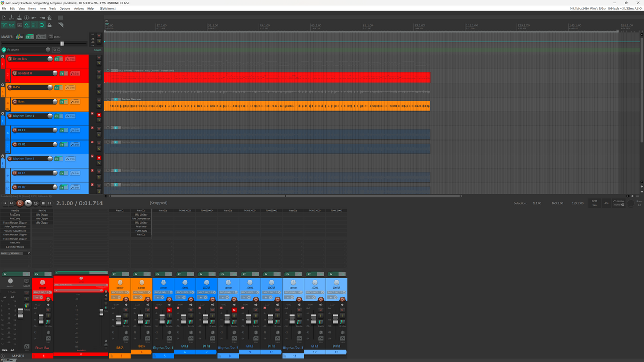This screenshot has height=362, width=644.
Task: Click kHs Shaper in Drum Bus FX list
Action: (x=42, y=215)
